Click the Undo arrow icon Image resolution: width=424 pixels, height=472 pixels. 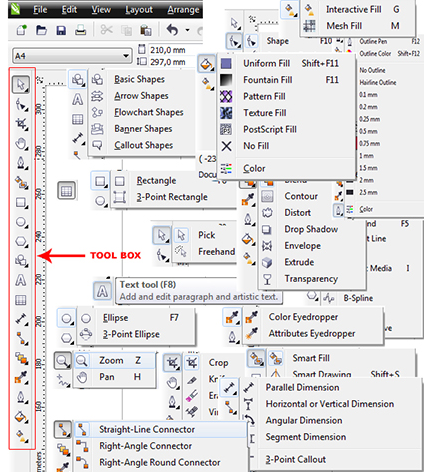tap(172, 30)
